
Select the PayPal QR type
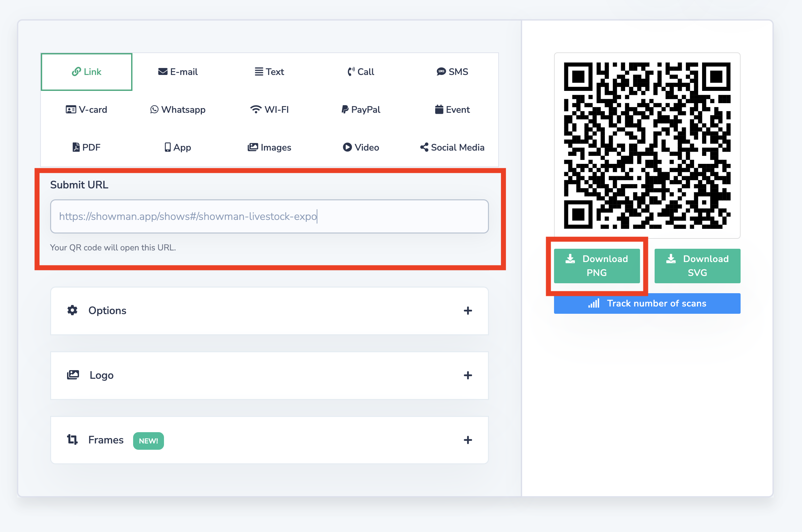click(x=361, y=109)
